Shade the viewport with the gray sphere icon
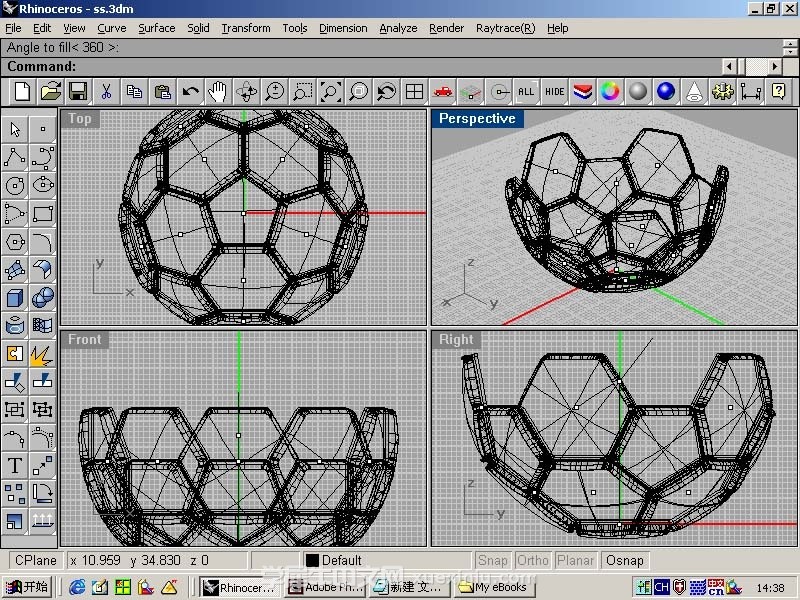This screenshot has width=800, height=600. pyautogui.click(x=638, y=92)
